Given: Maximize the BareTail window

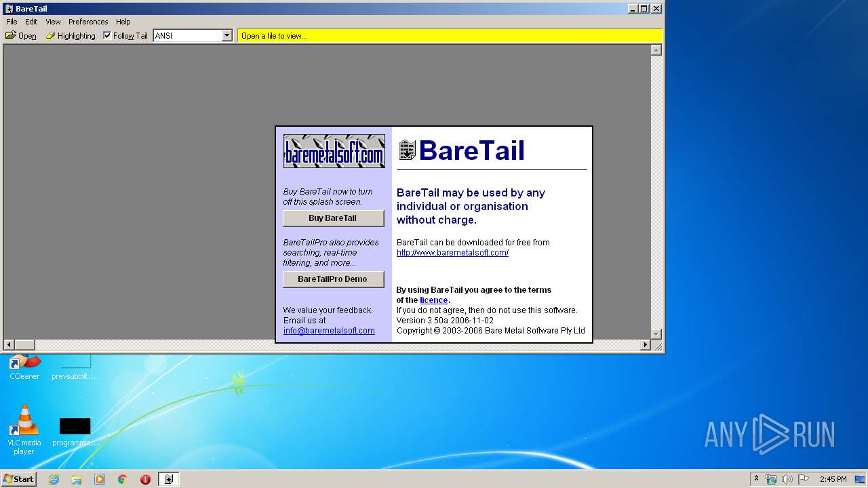Looking at the screenshot, I should pos(644,9).
